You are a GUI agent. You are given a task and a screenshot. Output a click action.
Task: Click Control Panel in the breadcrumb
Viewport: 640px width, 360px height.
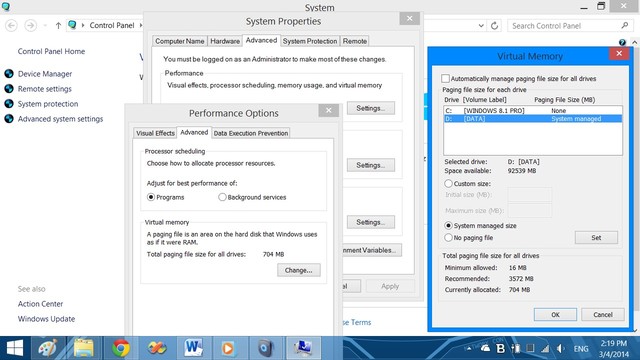point(112,25)
